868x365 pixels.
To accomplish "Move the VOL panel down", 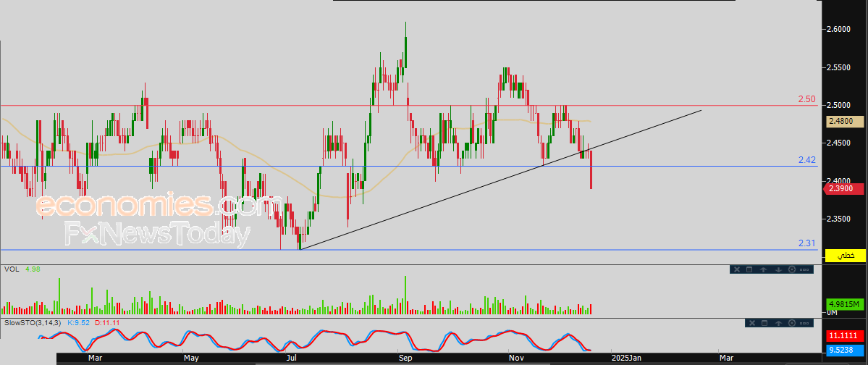I will 778,269.
